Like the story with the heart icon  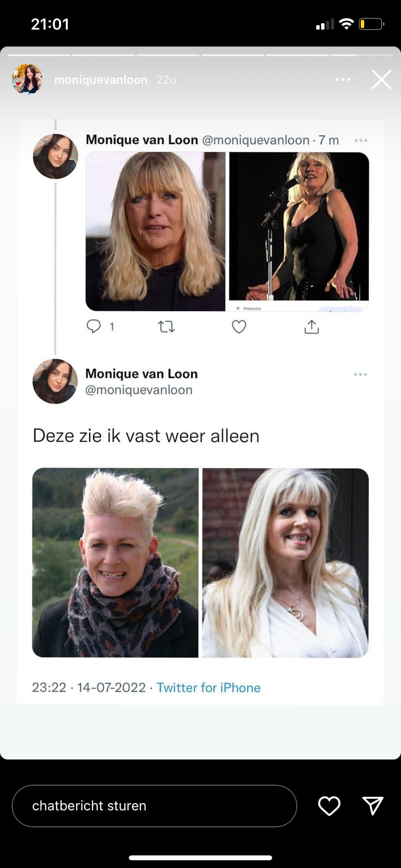click(x=329, y=806)
